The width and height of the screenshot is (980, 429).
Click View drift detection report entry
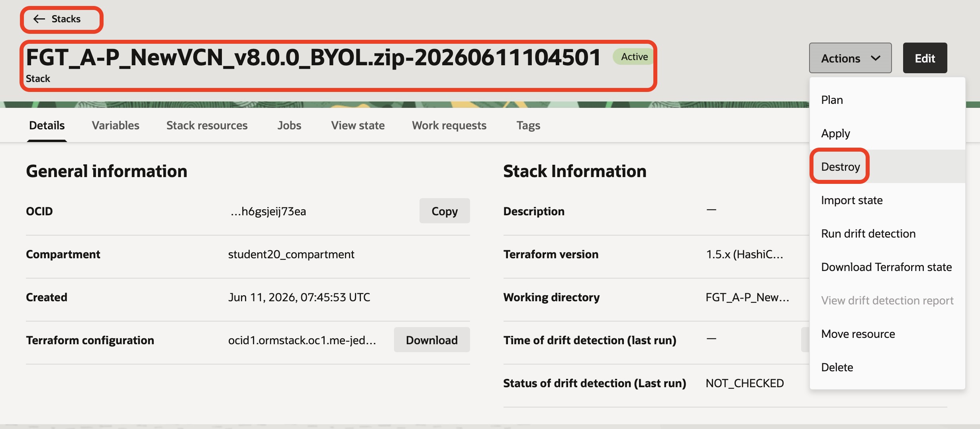pyautogui.click(x=887, y=300)
